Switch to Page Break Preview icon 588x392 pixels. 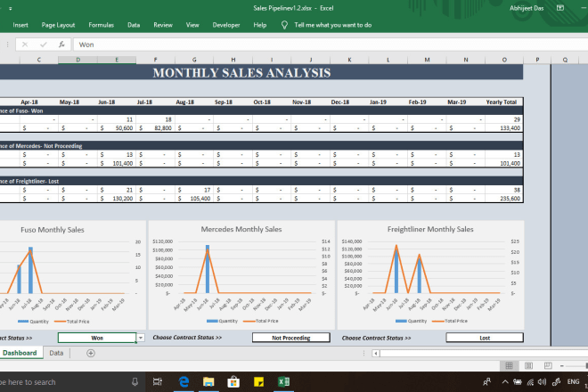(548, 366)
